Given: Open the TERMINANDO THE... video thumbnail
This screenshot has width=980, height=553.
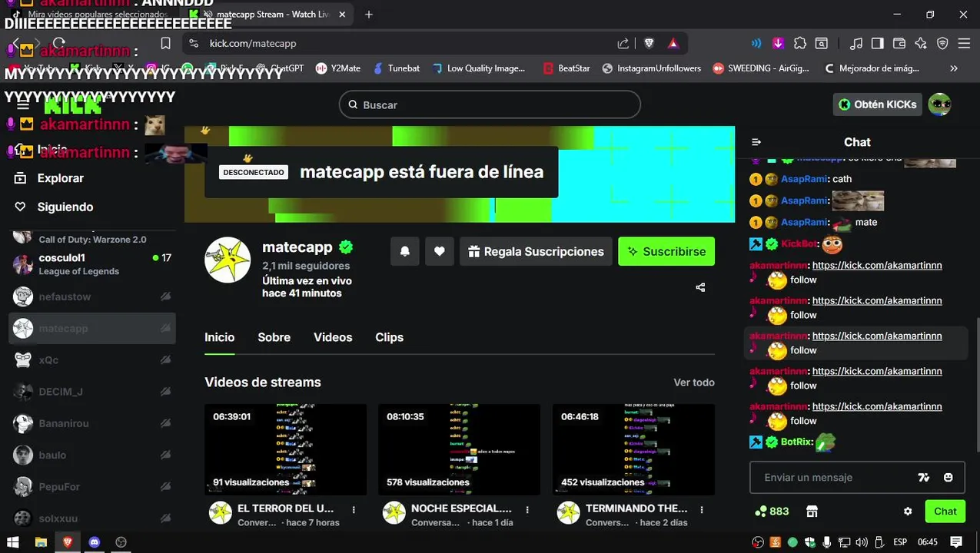Looking at the screenshot, I should 633,449.
